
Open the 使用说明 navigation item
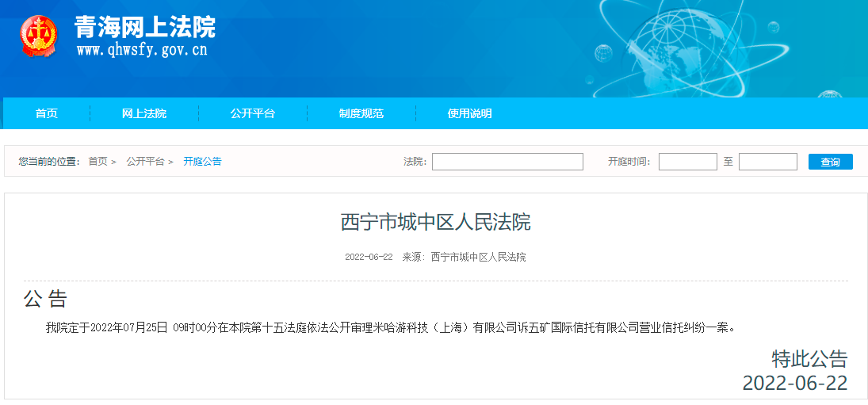click(x=470, y=113)
